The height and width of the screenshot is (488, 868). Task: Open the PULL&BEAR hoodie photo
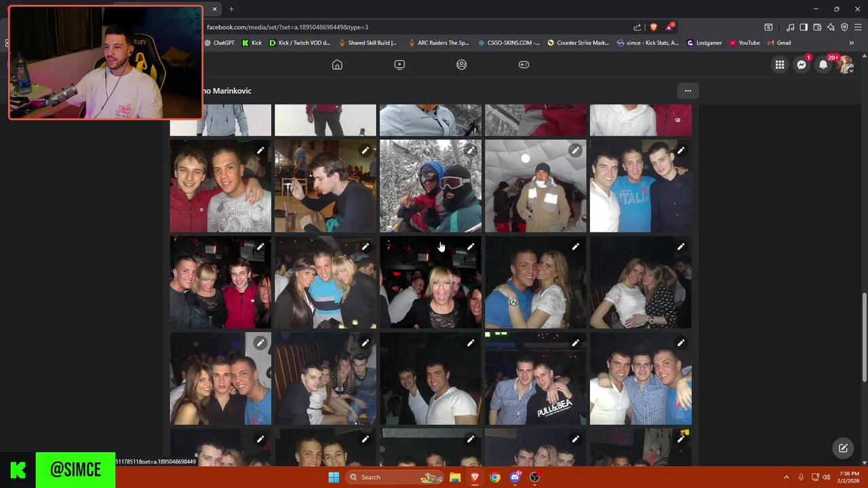pos(536,380)
